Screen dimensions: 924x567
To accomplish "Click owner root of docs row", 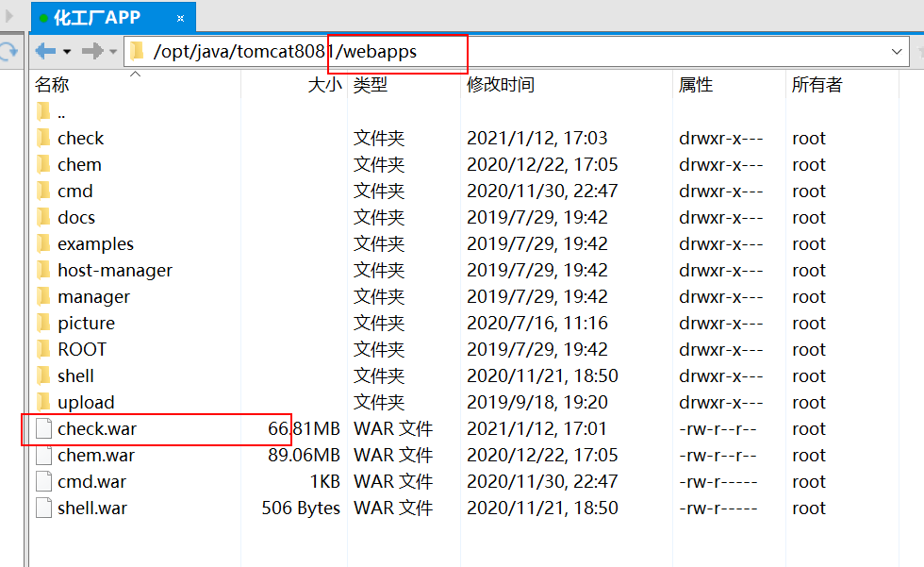I will tap(809, 218).
